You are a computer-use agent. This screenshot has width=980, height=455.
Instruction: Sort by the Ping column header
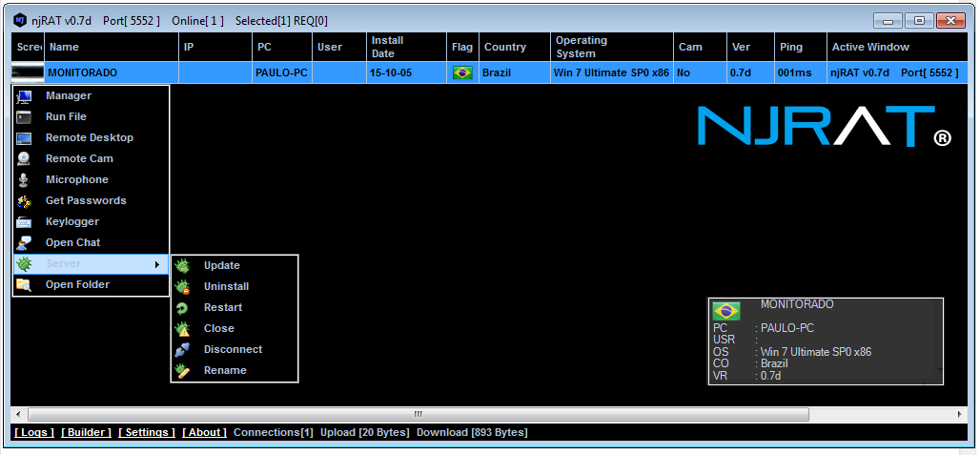tap(801, 48)
